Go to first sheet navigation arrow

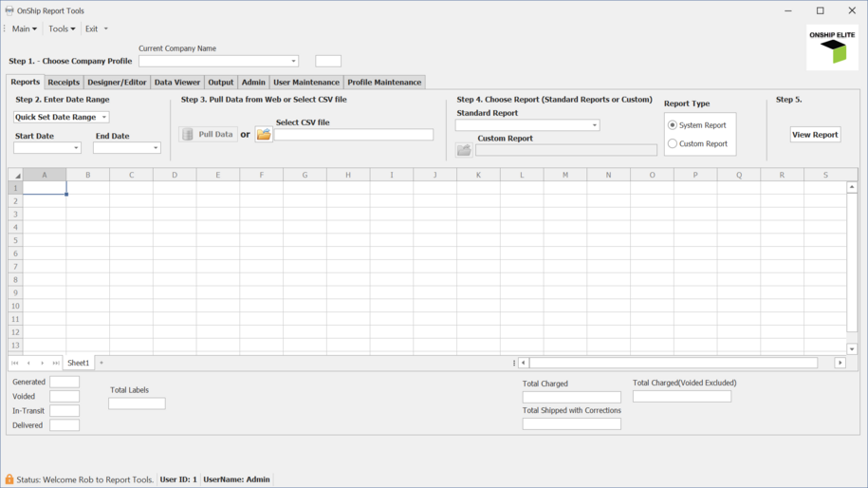point(15,363)
